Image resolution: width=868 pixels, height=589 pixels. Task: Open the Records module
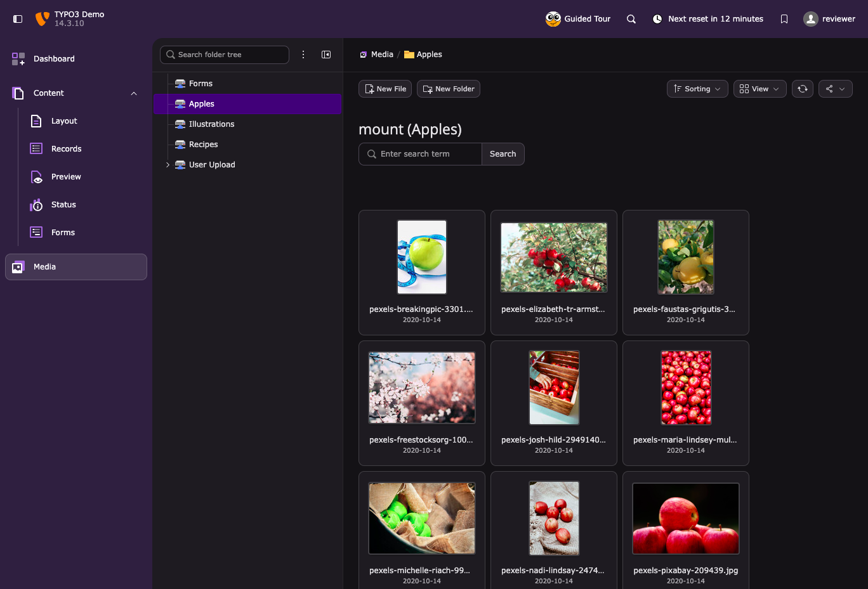85,149
